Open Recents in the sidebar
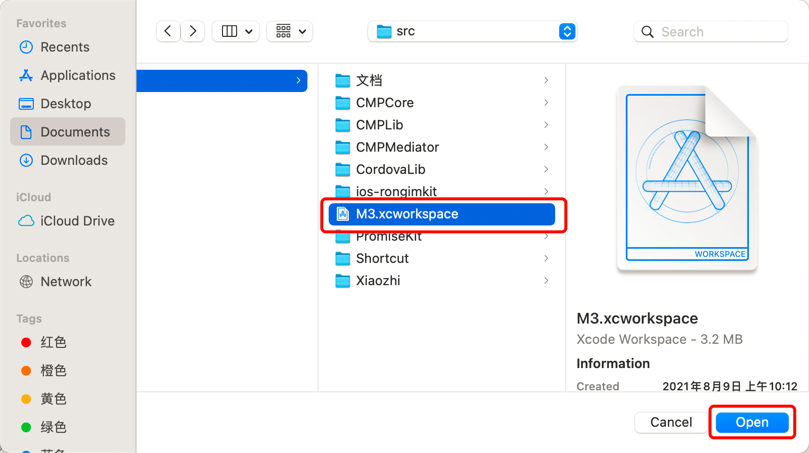This screenshot has height=453, width=809. 68,47
